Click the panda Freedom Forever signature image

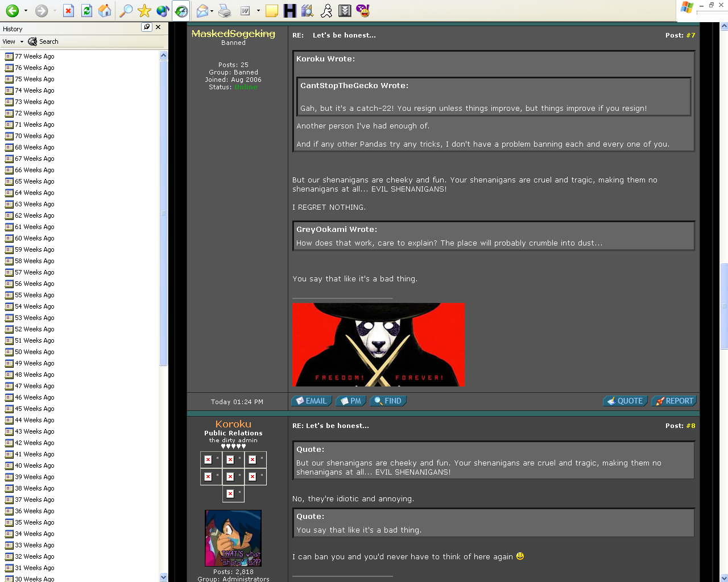pyautogui.click(x=378, y=344)
